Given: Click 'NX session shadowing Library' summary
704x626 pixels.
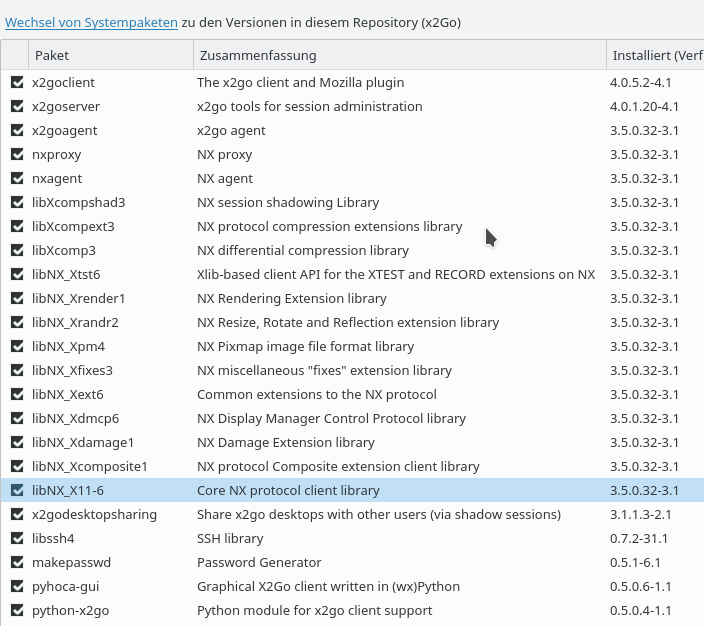Looking at the screenshot, I should point(288,203).
